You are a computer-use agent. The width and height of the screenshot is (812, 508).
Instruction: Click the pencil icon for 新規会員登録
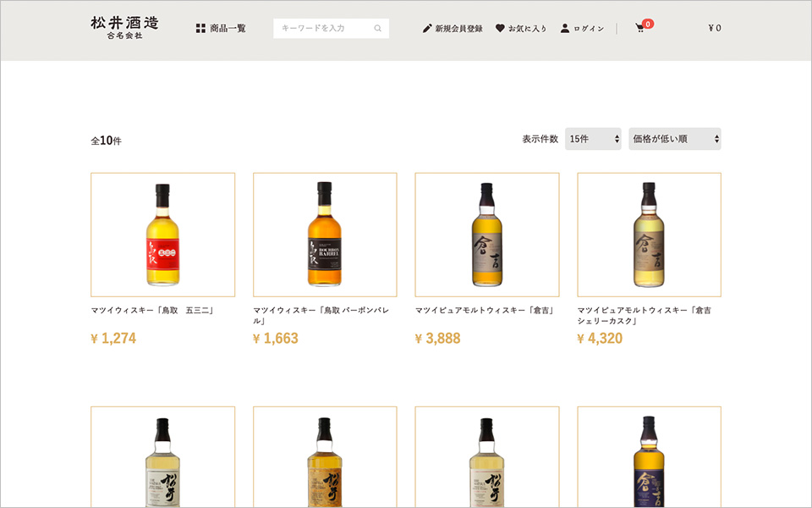coord(426,29)
